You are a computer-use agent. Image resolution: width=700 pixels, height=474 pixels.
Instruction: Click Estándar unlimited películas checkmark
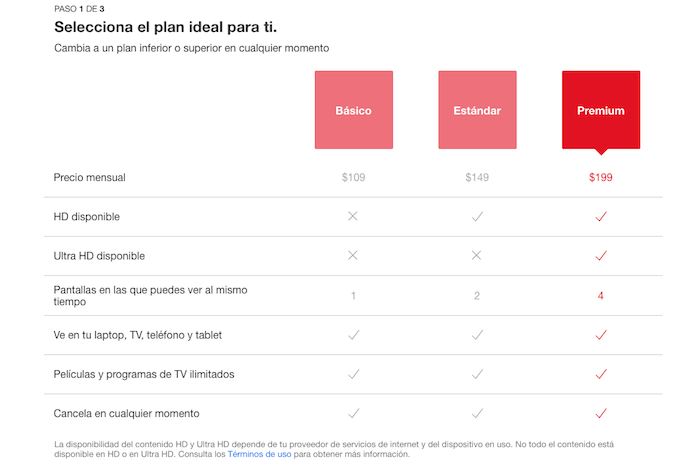point(477,373)
